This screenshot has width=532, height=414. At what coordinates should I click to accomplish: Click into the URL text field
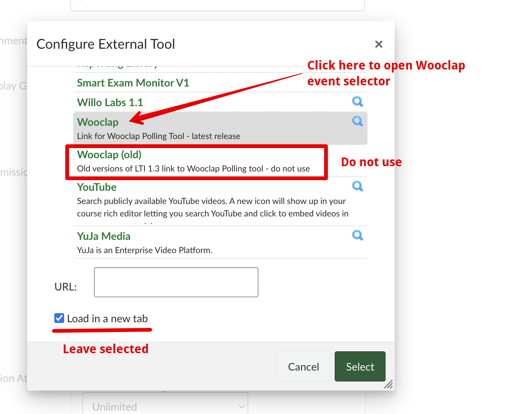[176, 282]
